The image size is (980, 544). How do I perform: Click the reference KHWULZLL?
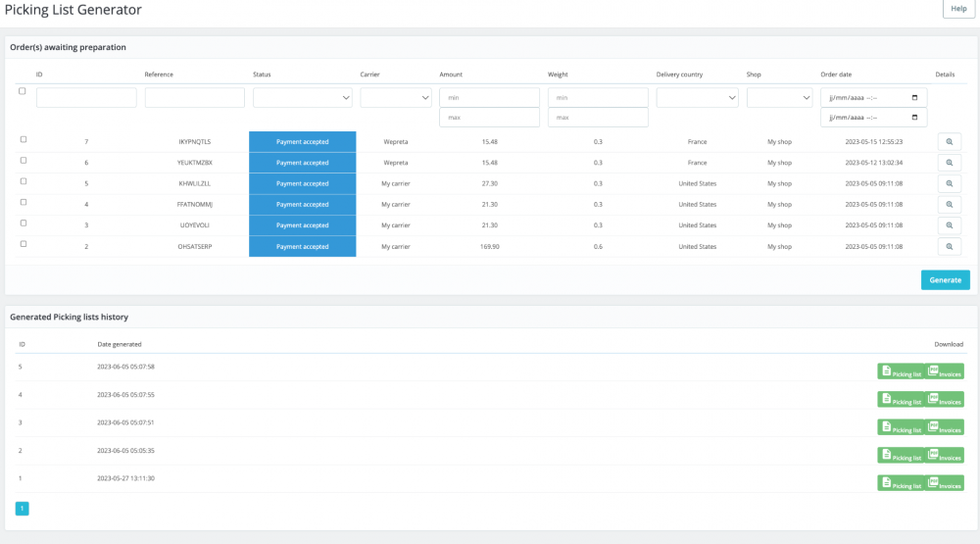(x=194, y=184)
